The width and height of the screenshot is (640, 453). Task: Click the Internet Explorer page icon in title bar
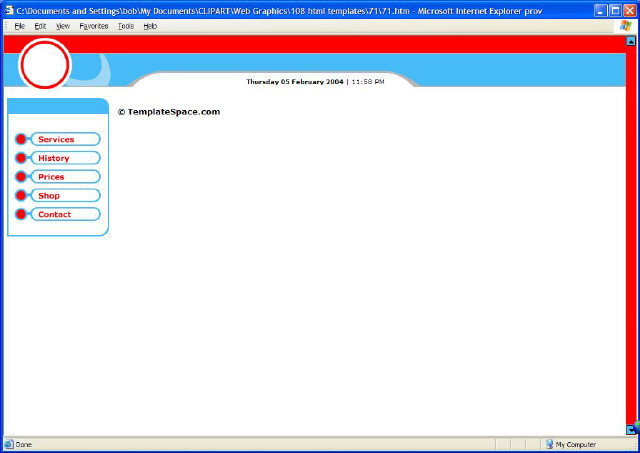[8, 8]
